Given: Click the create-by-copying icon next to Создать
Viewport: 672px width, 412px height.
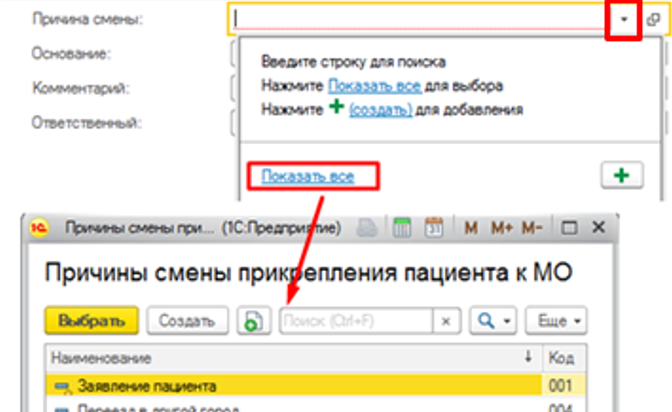Looking at the screenshot, I should 250,321.
